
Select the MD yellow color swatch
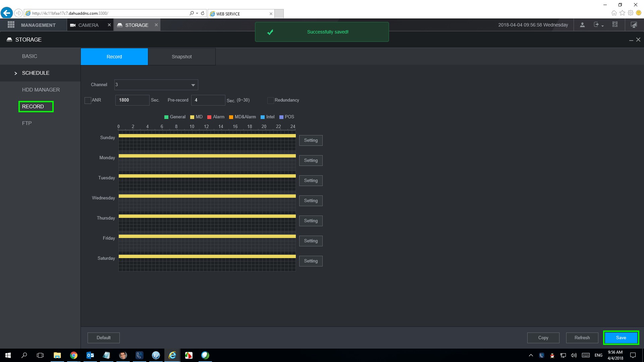click(192, 117)
